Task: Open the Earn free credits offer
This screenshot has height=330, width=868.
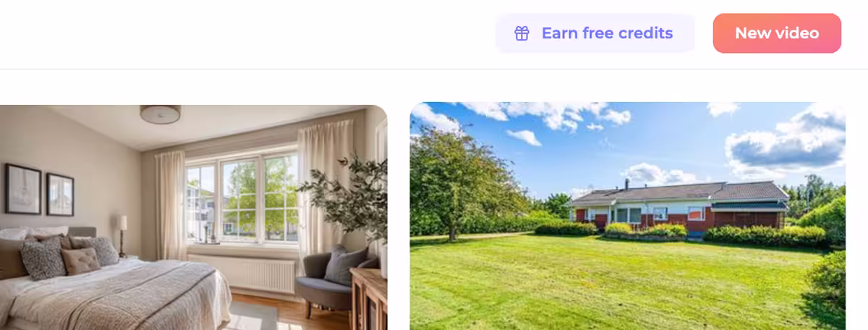Action: (x=595, y=33)
